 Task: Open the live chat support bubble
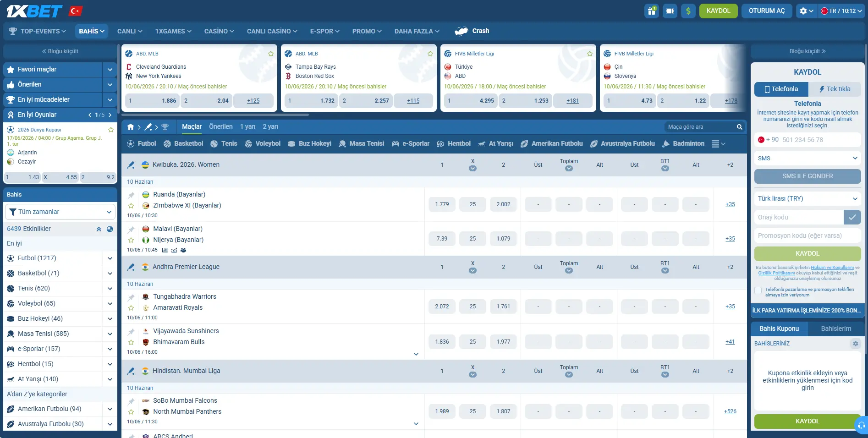pos(861,426)
